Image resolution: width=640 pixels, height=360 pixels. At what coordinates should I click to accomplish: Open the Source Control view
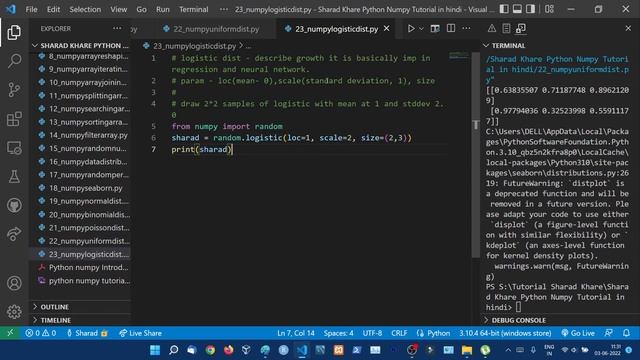(14, 90)
